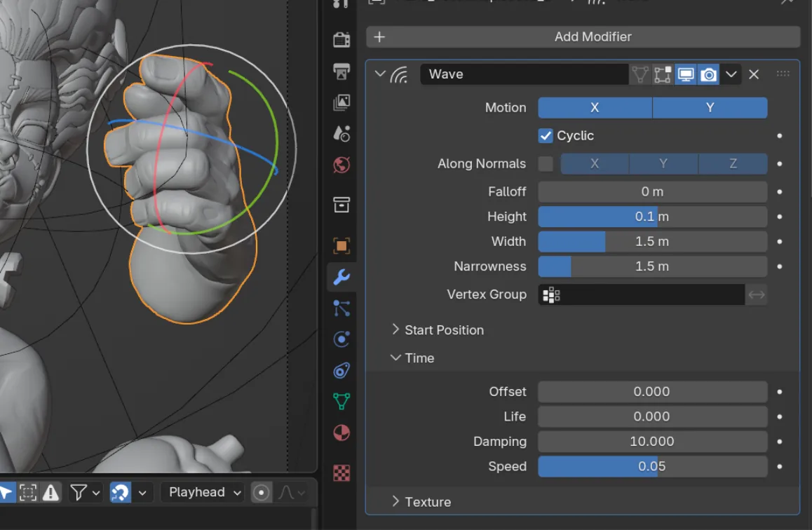This screenshot has height=530, width=812.
Task: Remove the Wave modifier with X
Action: click(x=754, y=74)
